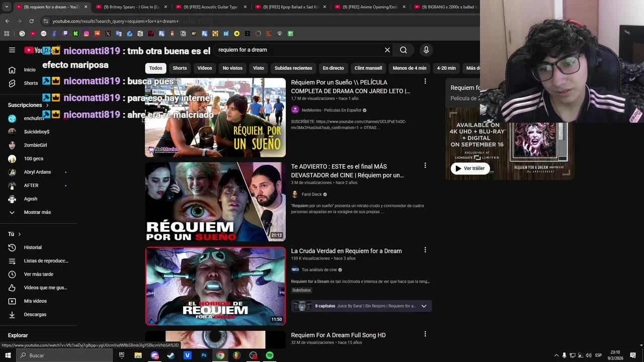Open Ver más tarde list
644x362 pixels.
(38, 274)
